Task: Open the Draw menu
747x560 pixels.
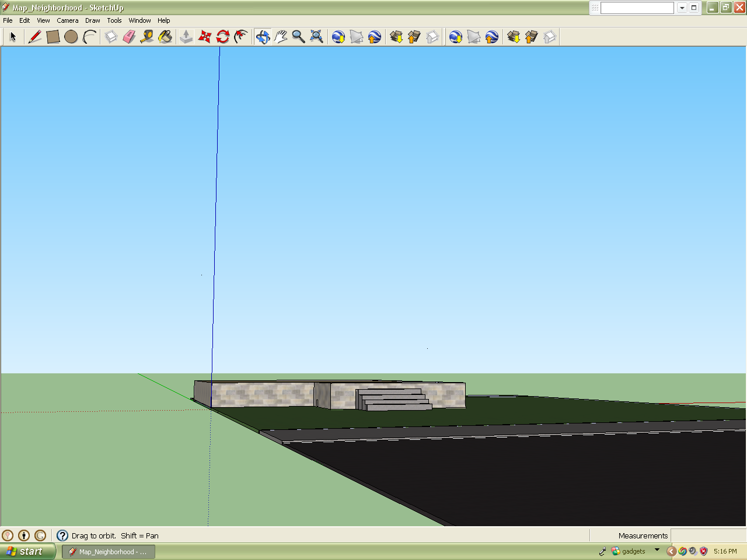Action: tap(92, 20)
